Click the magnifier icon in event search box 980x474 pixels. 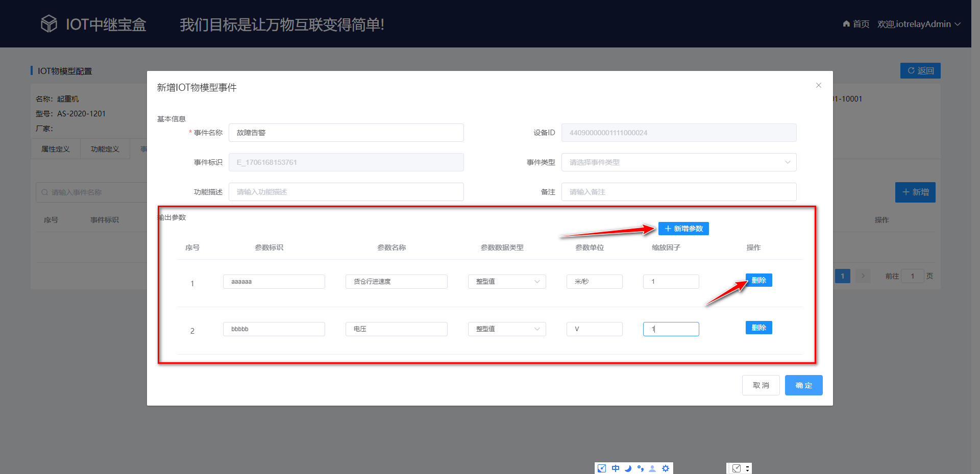(44, 192)
